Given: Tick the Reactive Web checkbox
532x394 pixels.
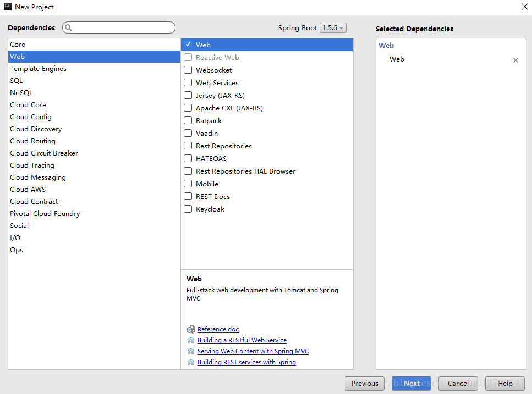Looking at the screenshot, I should pos(188,57).
